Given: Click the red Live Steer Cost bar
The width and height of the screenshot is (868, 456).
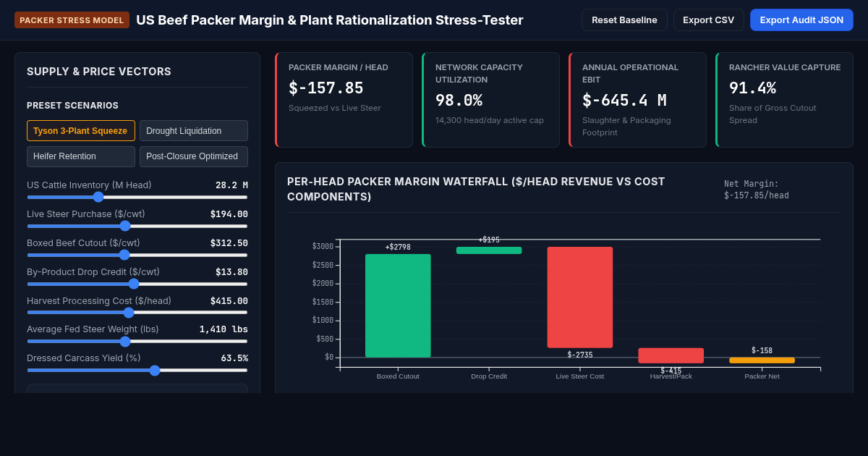Looking at the screenshot, I should [x=580, y=297].
